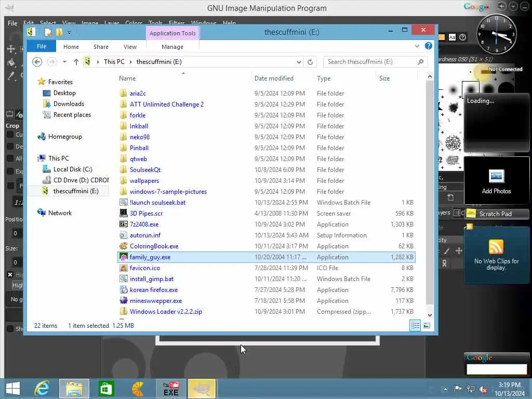
Task: Open the ATT Unlimited Challenge 2 folder
Action: point(167,104)
